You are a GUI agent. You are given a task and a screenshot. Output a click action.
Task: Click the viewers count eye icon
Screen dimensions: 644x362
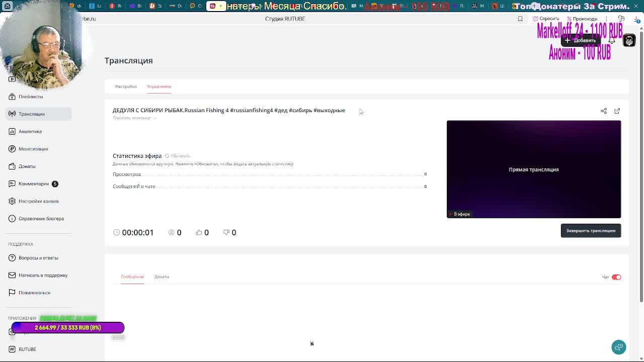(172, 232)
